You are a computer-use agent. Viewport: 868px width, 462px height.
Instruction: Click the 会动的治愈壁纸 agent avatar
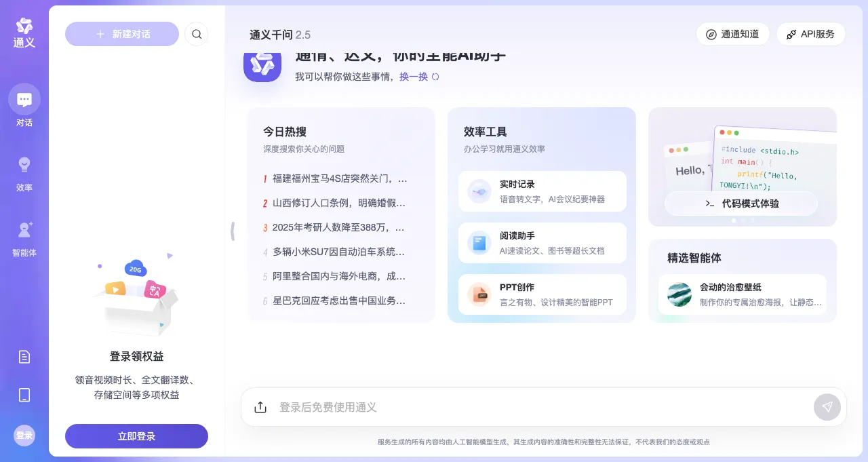(679, 294)
